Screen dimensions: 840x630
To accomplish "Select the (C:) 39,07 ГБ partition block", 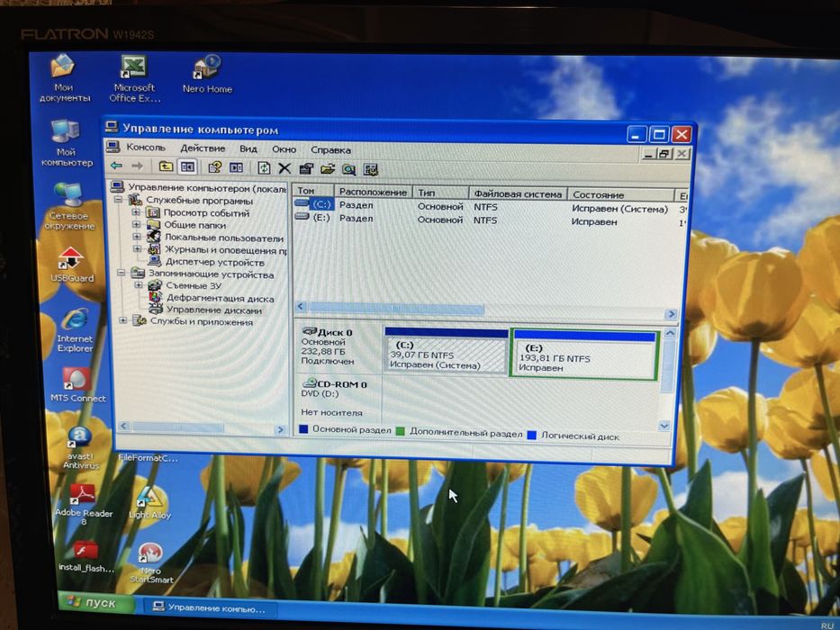I will (447, 350).
